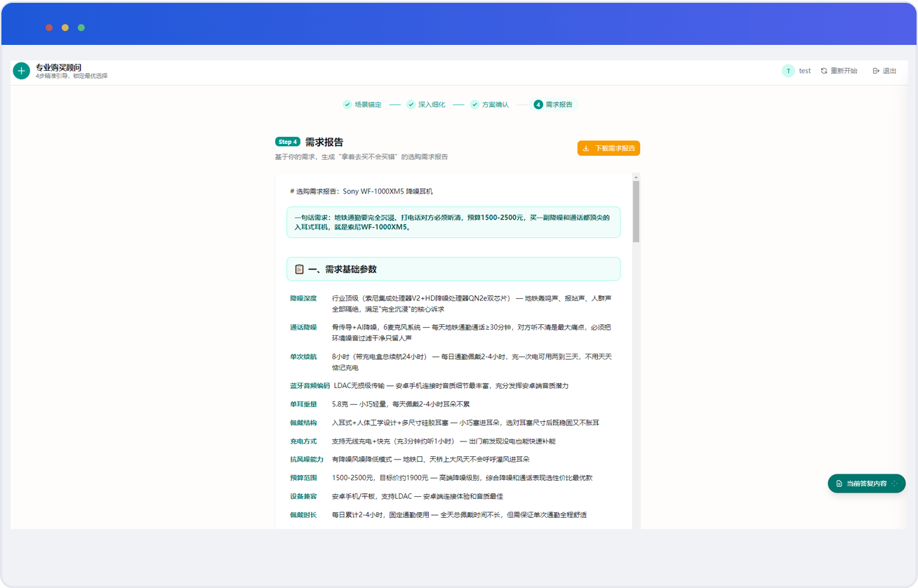918x588 pixels.
Task: Click the sparkle icon on 当前答复内容 button
Action: click(x=894, y=483)
